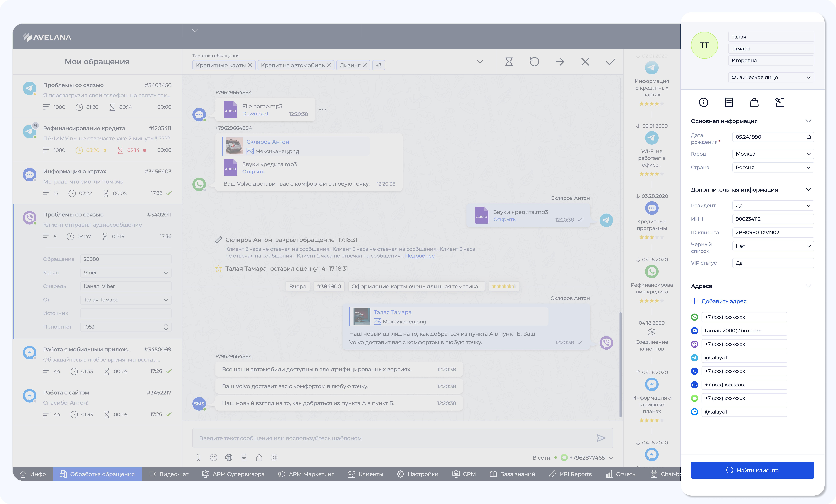Remove the Кредит на автомобиль topic tag
The width and height of the screenshot is (836, 504).
pos(329,65)
